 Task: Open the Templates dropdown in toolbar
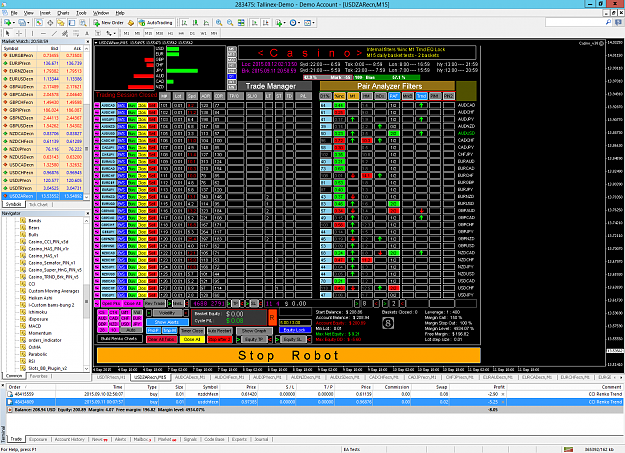pyautogui.click(x=313, y=23)
